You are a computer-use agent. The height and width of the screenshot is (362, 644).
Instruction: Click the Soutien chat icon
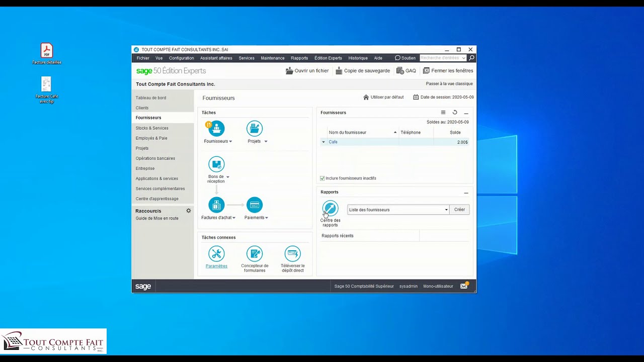[x=397, y=58]
